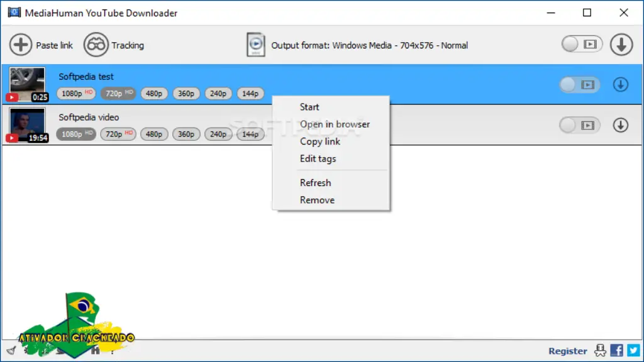Open Output format settings via the file icon

coord(255,45)
